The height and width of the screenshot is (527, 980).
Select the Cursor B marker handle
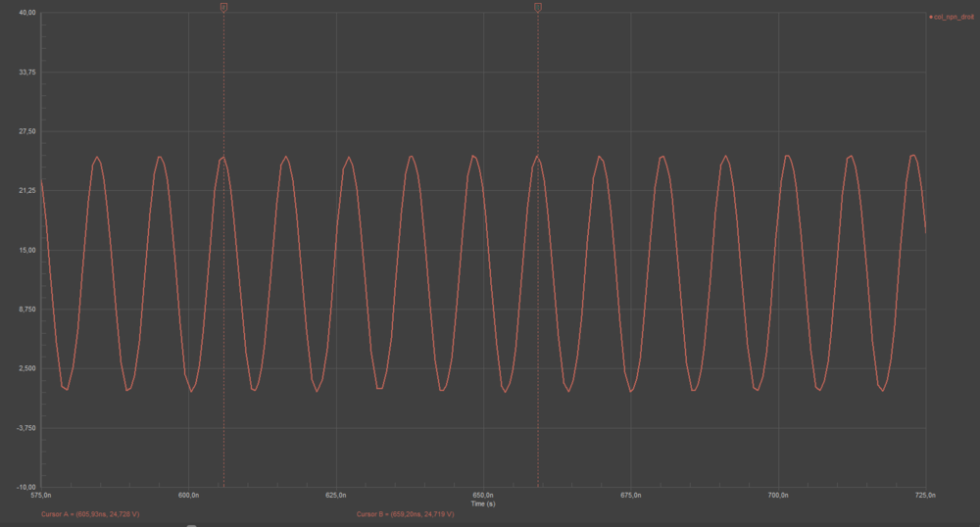point(538,7)
